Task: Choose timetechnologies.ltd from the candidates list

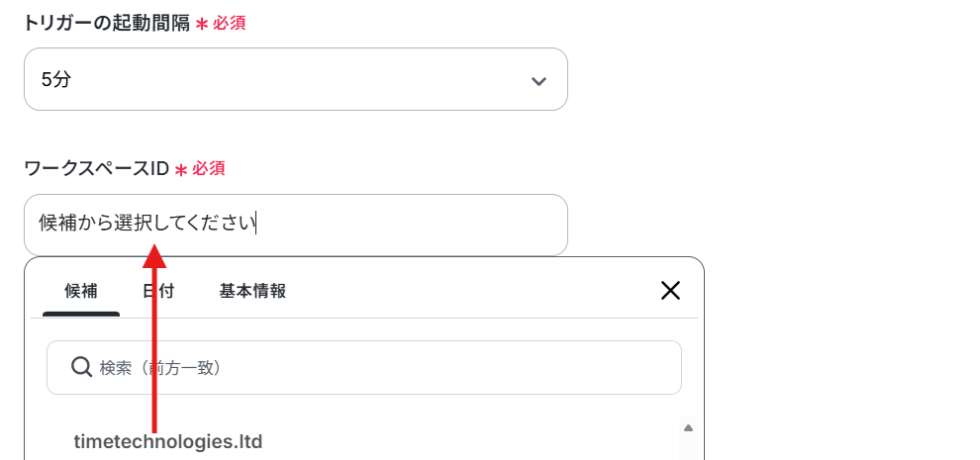Action: [168, 442]
